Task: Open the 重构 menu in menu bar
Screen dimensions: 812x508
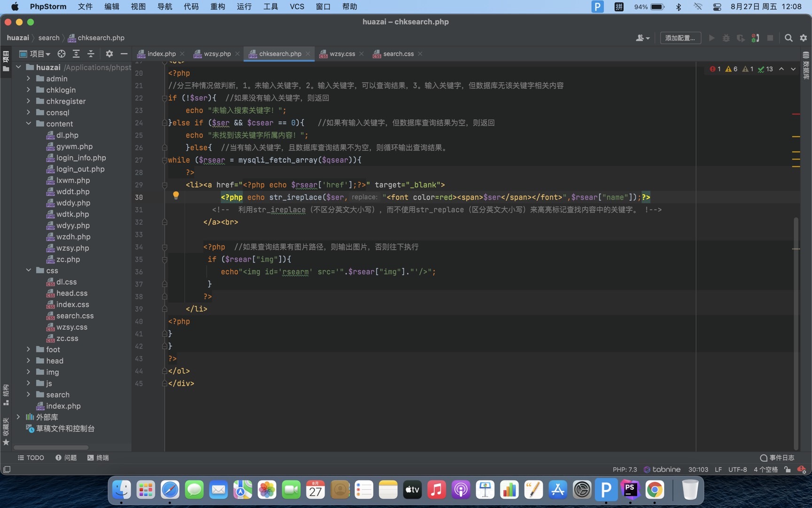Action: tap(218, 7)
